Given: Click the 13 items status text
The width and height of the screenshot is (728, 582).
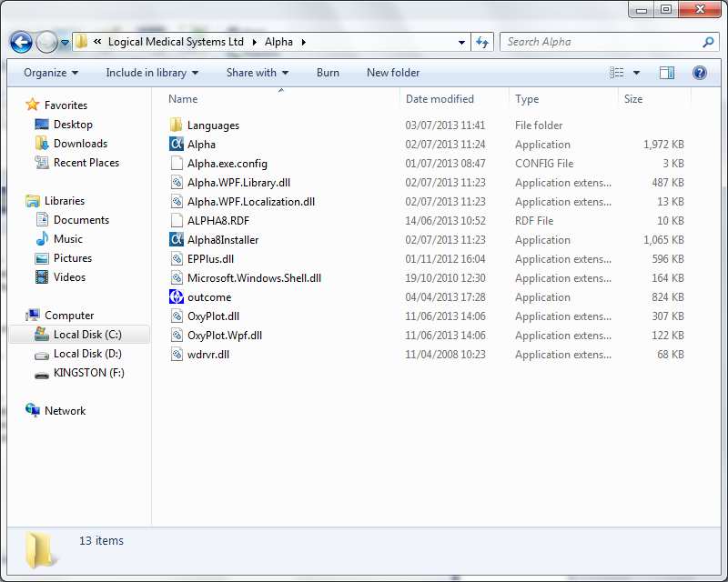Looking at the screenshot, I should coord(101,541).
